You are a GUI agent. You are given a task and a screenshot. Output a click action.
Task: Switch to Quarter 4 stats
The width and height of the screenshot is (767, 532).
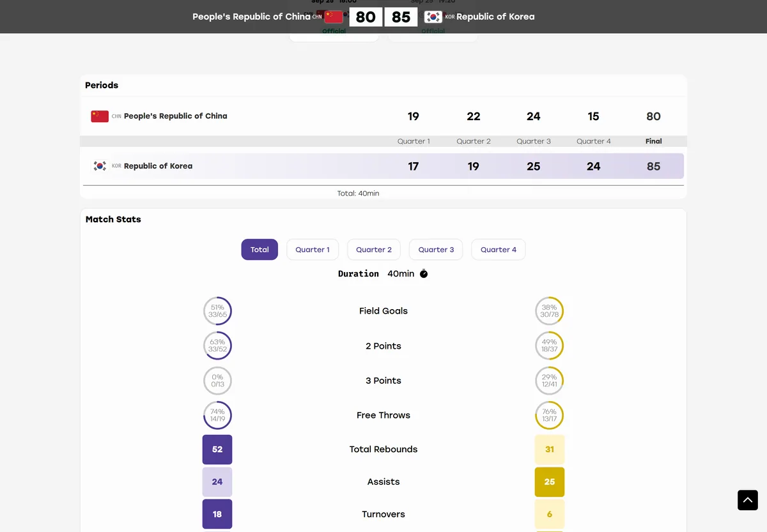point(499,250)
